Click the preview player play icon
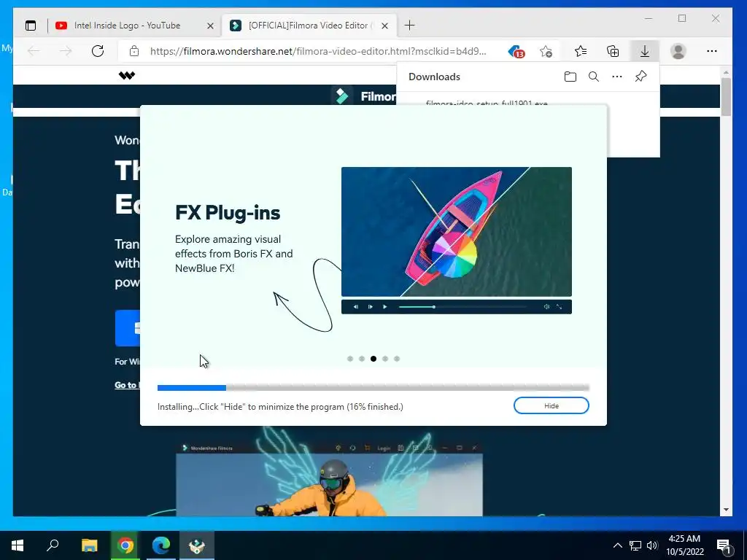 (385, 307)
